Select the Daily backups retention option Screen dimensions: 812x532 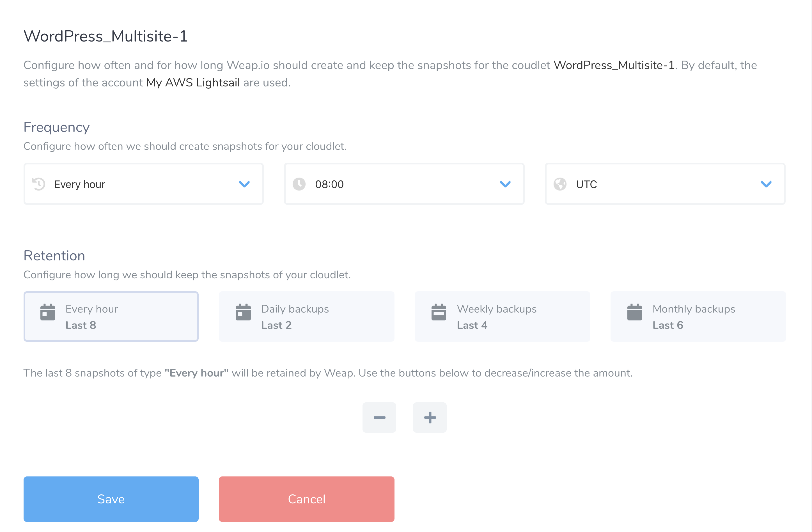[306, 316]
